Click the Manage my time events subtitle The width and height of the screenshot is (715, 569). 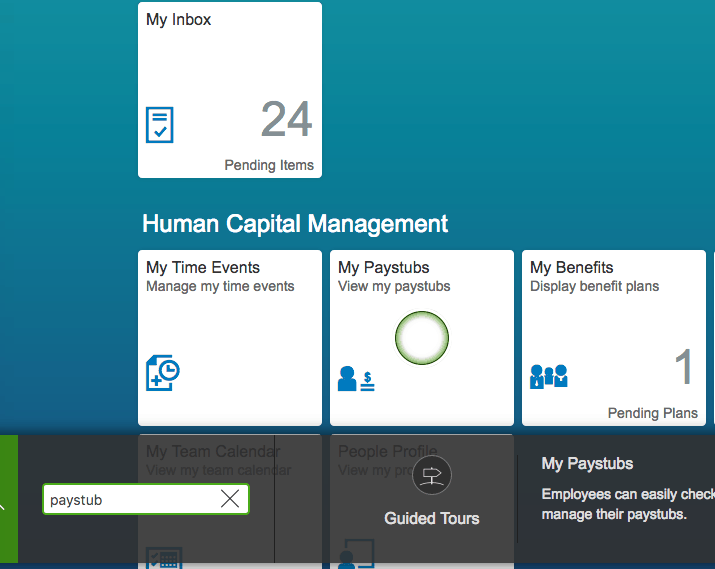[x=220, y=286]
